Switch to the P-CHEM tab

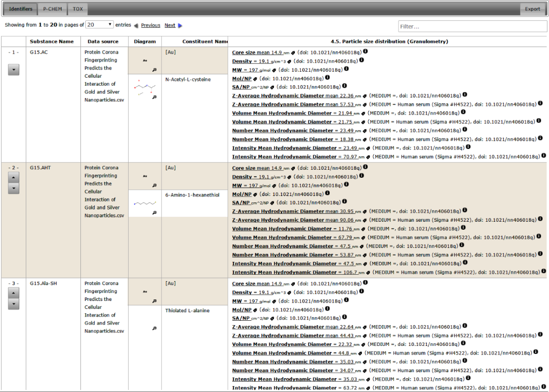(53, 9)
